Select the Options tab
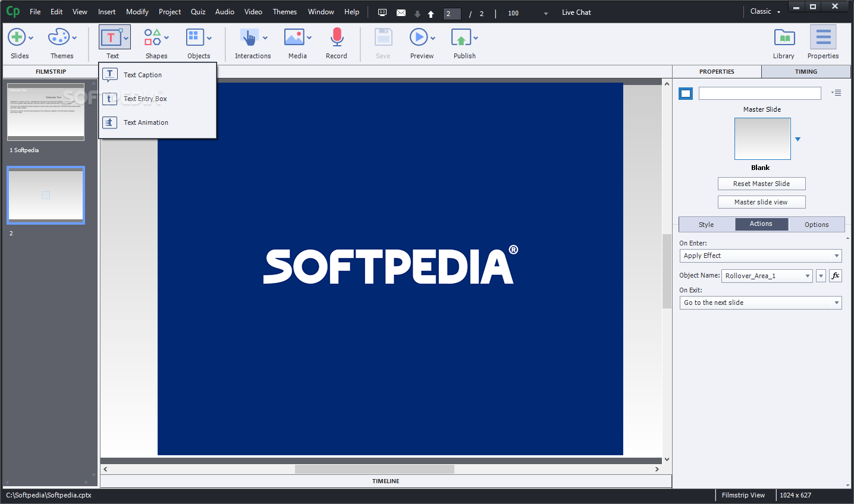The width and height of the screenshot is (854, 504). pyautogui.click(x=817, y=225)
